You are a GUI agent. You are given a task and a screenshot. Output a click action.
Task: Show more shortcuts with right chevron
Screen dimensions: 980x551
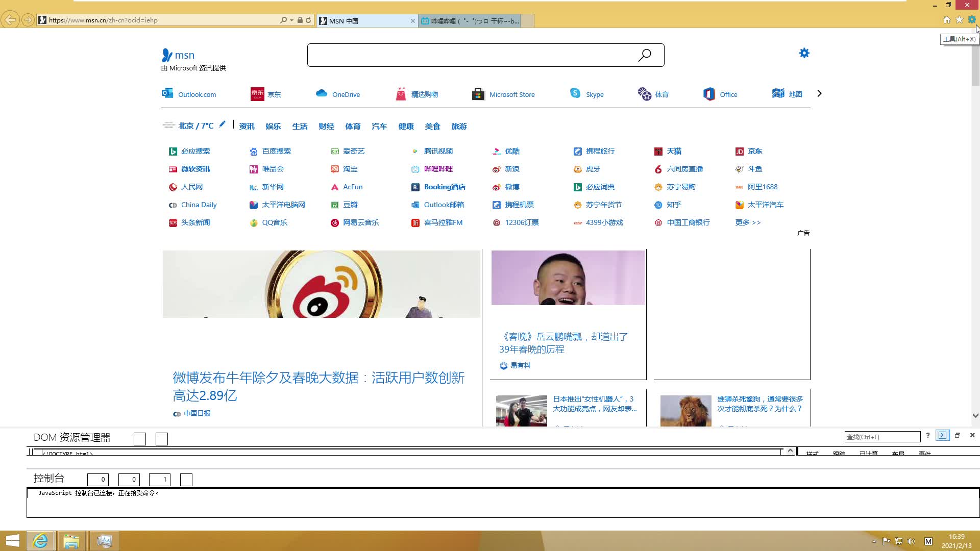pyautogui.click(x=819, y=93)
